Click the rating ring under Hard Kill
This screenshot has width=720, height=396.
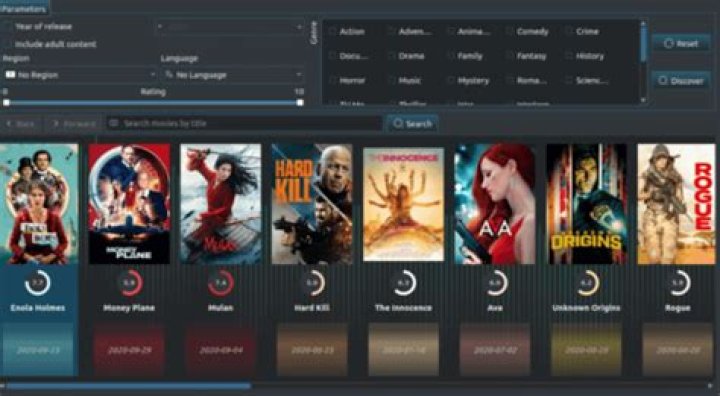pyautogui.click(x=312, y=283)
